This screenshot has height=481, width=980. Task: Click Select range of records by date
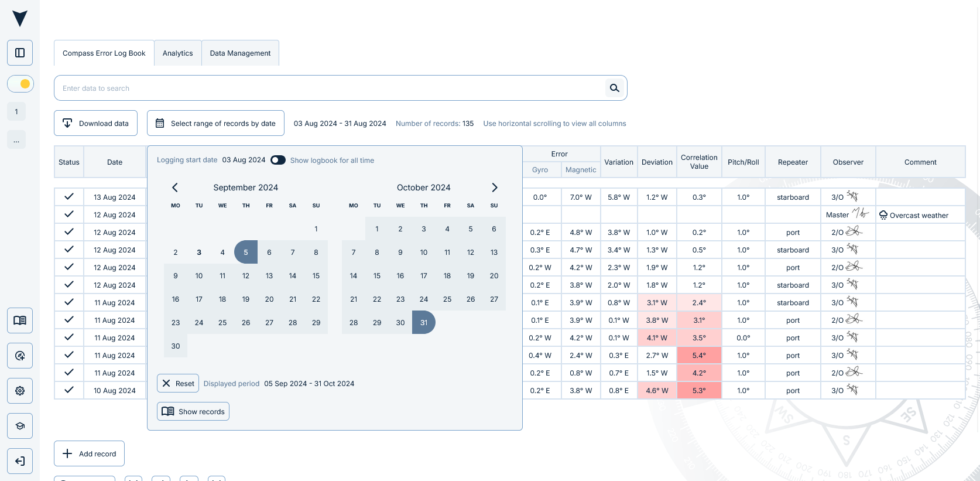(x=215, y=123)
